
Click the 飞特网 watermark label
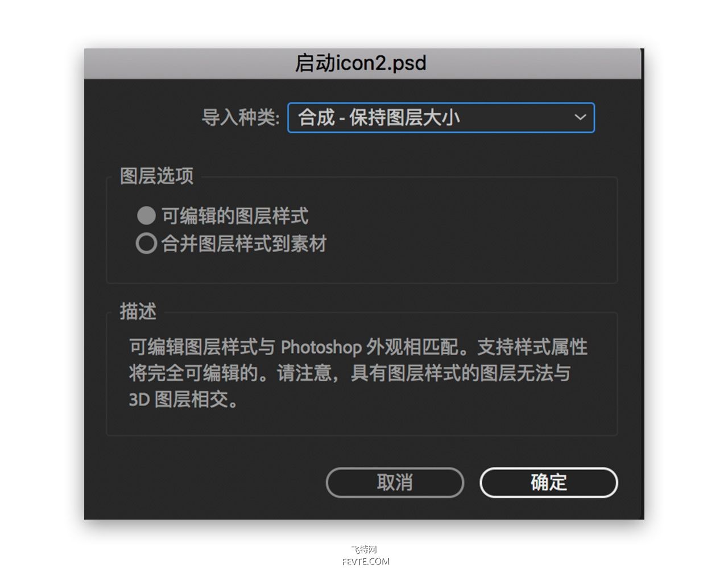click(365, 550)
